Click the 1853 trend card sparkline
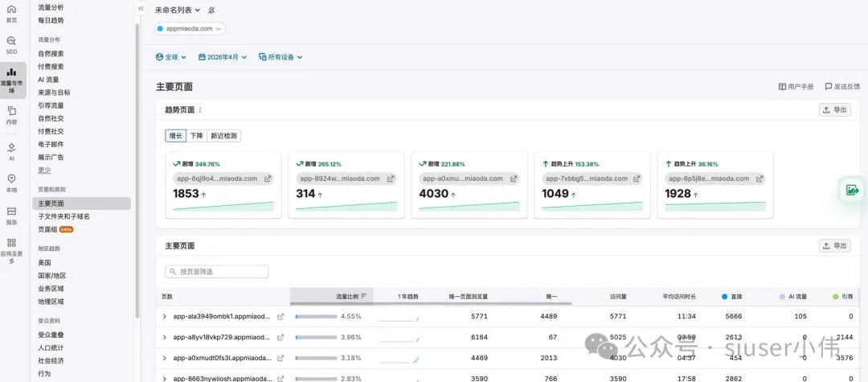Image resolution: width=868 pixels, height=382 pixels. [x=223, y=206]
